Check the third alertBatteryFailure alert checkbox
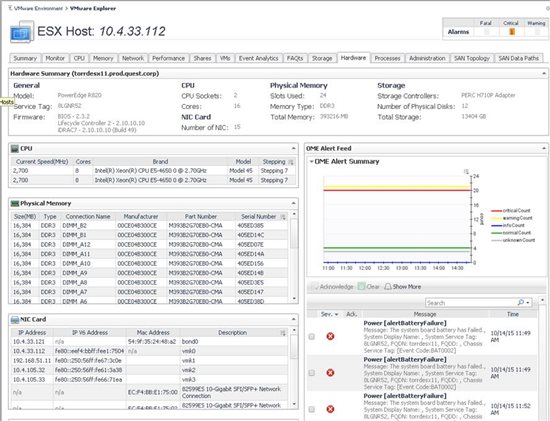Viewport: 550px width, 421px height. point(311,409)
